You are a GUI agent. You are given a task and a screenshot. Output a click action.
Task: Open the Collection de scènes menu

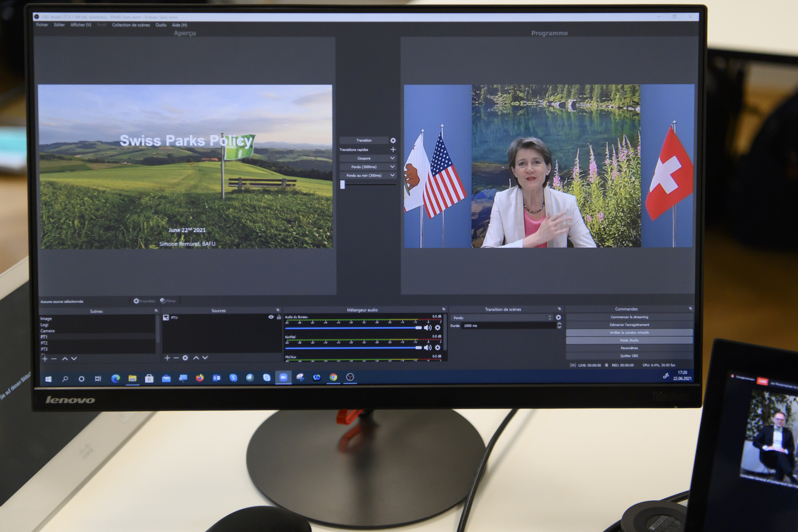(131, 25)
